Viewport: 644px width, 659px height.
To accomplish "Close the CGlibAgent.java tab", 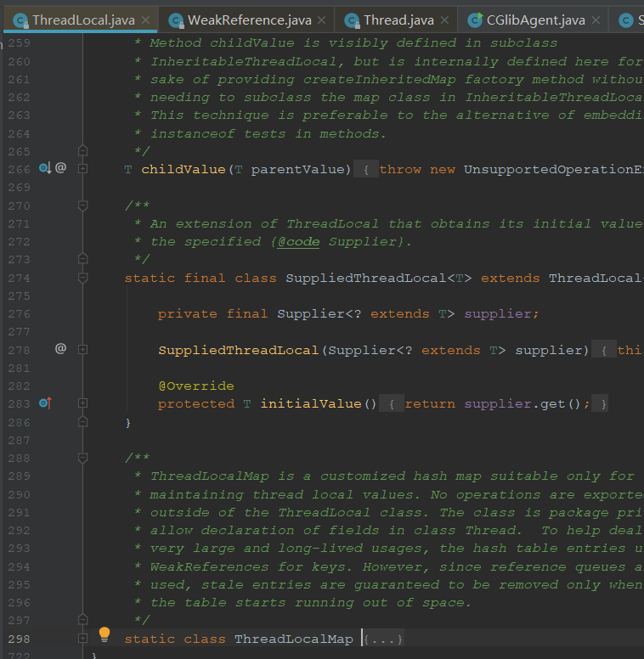I will 596,20.
